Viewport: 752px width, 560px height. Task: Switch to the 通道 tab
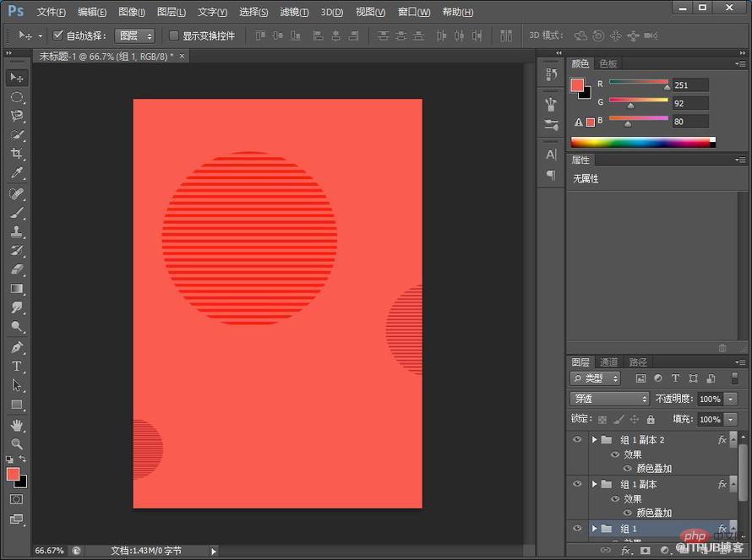[608, 362]
